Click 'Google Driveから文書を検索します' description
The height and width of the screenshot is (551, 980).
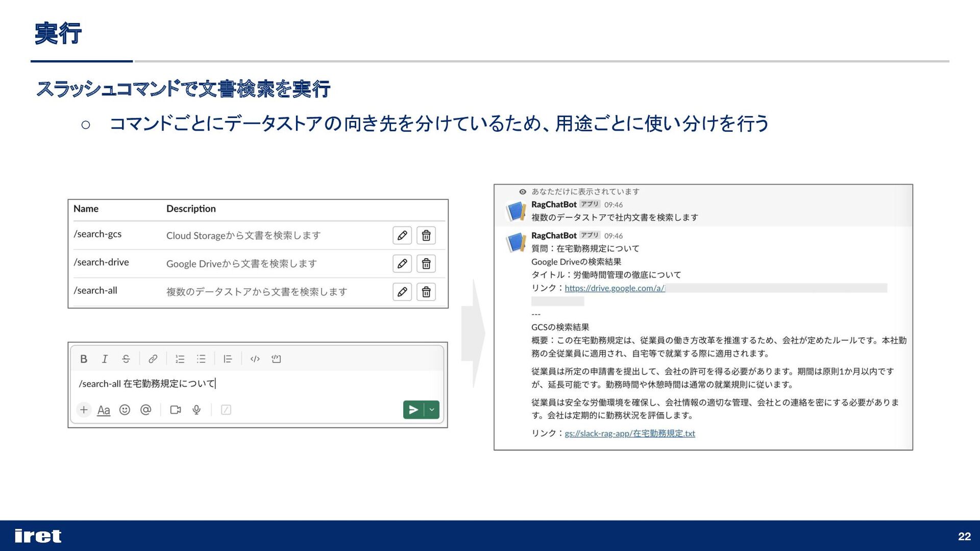tap(241, 264)
